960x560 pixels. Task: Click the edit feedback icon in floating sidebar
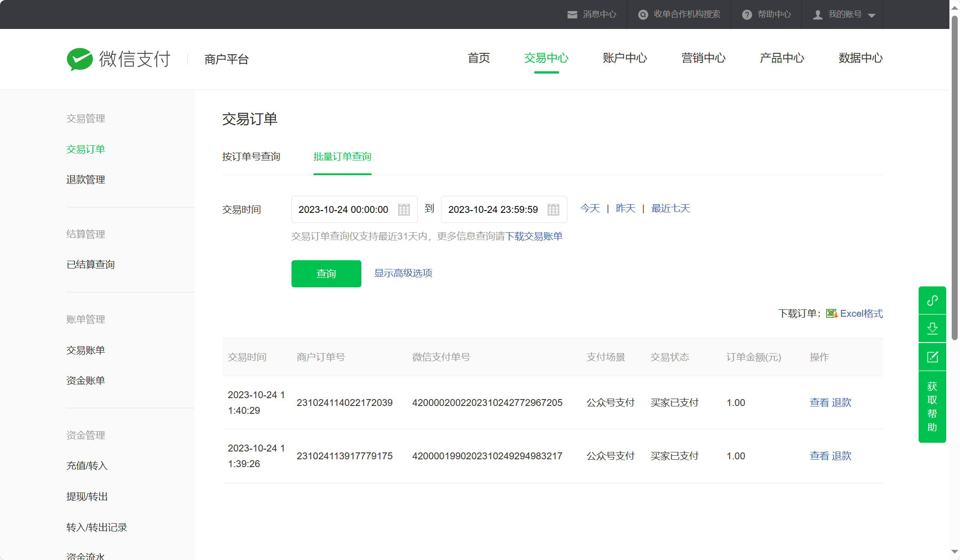tap(932, 357)
